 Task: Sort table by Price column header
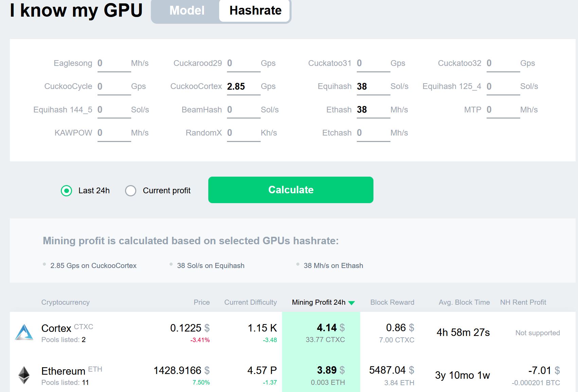[202, 302]
